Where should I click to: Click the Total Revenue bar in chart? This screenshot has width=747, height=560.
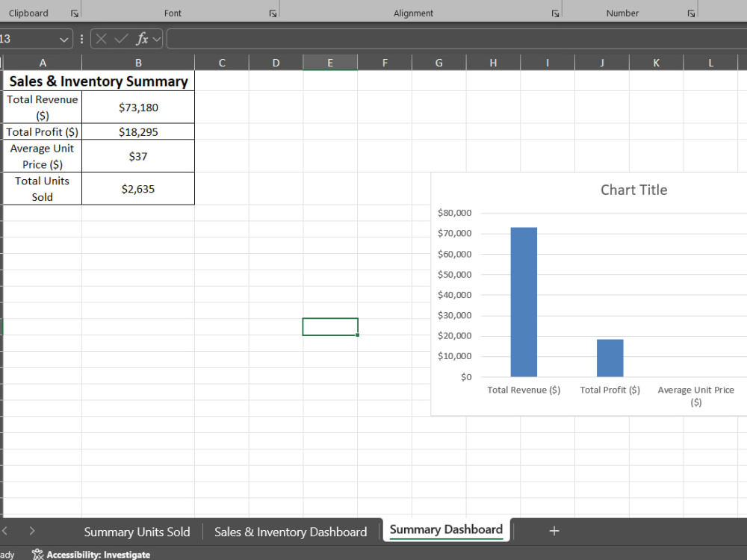point(524,302)
